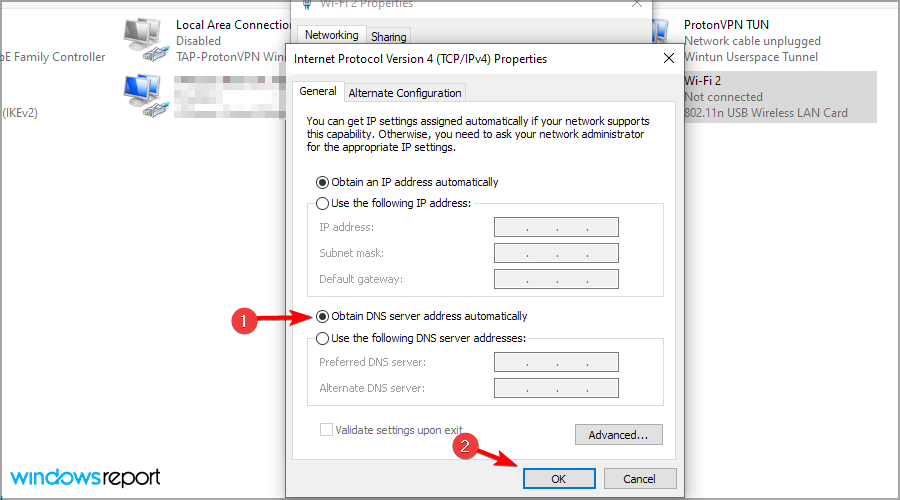Switch to the Alternate Configuration tab
The image size is (900, 500).
[405, 93]
